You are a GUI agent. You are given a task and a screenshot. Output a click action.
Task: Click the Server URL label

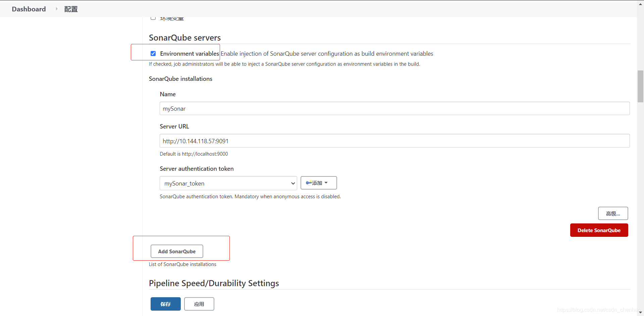(174, 126)
